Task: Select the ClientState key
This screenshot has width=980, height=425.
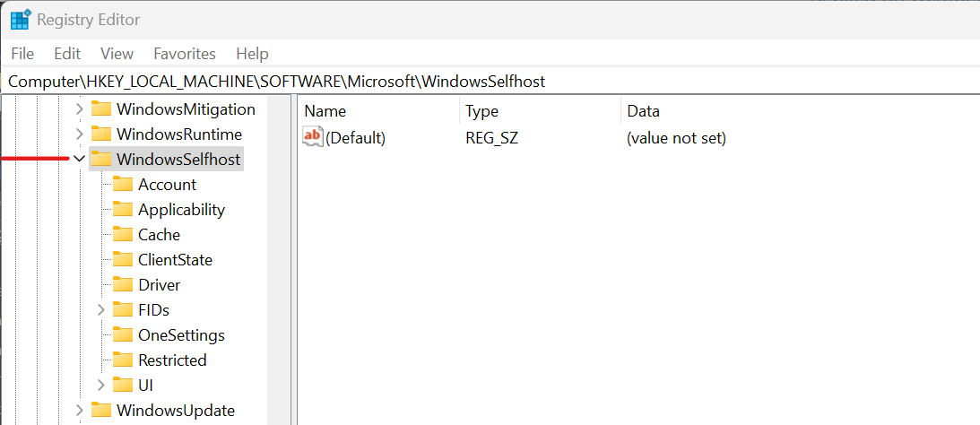Action: (175, 259)
